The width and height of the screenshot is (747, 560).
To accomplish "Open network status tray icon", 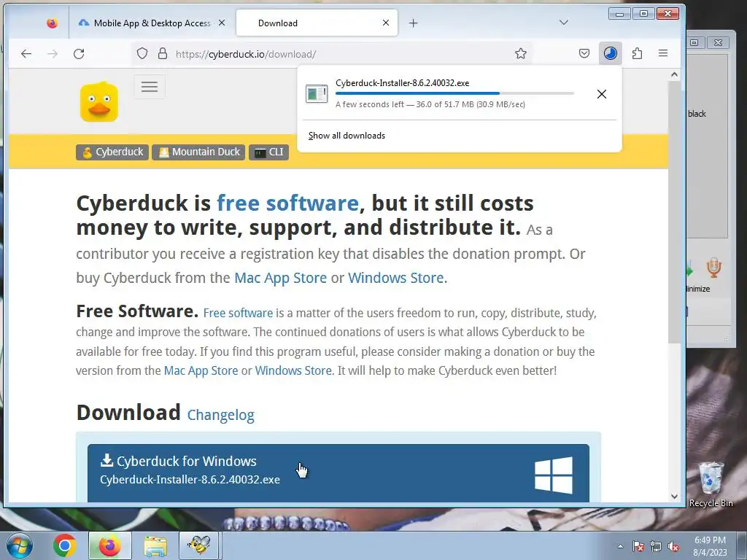I will pos(656,547).
